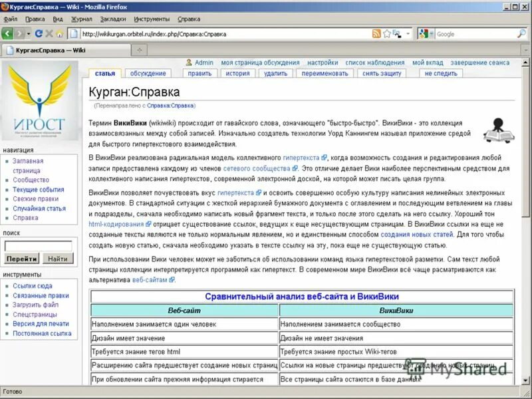Open Спецстраницы tool link
532x399 pixels.
35,314
